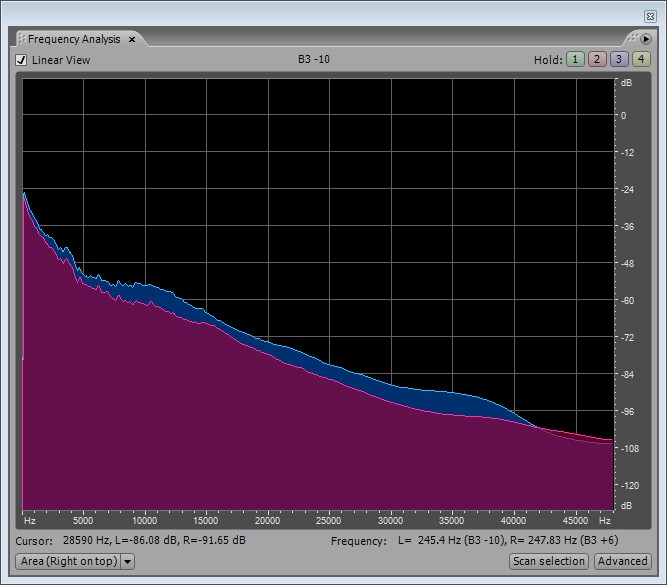Click the dropdown arrow beside Area display mode
The image size is (667, 585).
point(128,562)
